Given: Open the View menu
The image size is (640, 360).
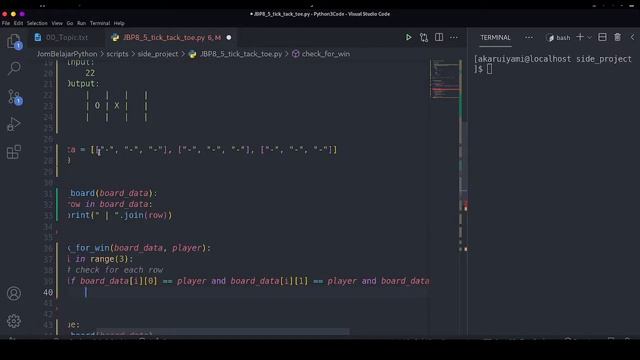Looking at the screenshot, I should point(57,23).
